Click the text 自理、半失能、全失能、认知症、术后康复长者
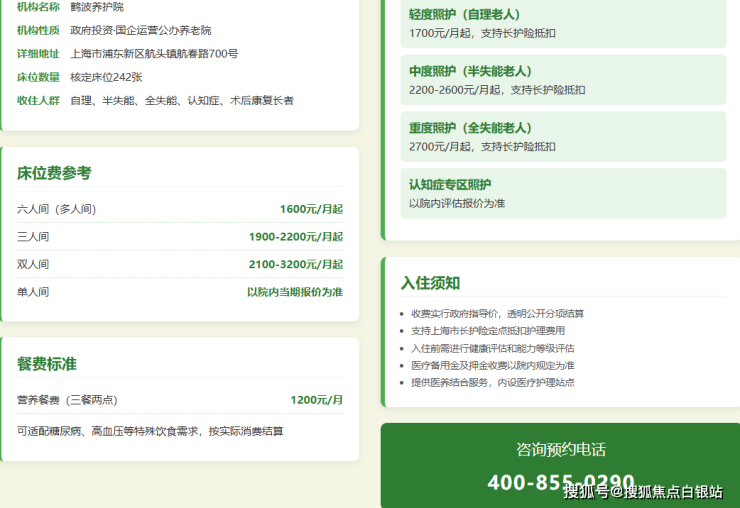This screenshot has height=508, width=740. coord(182,100)
